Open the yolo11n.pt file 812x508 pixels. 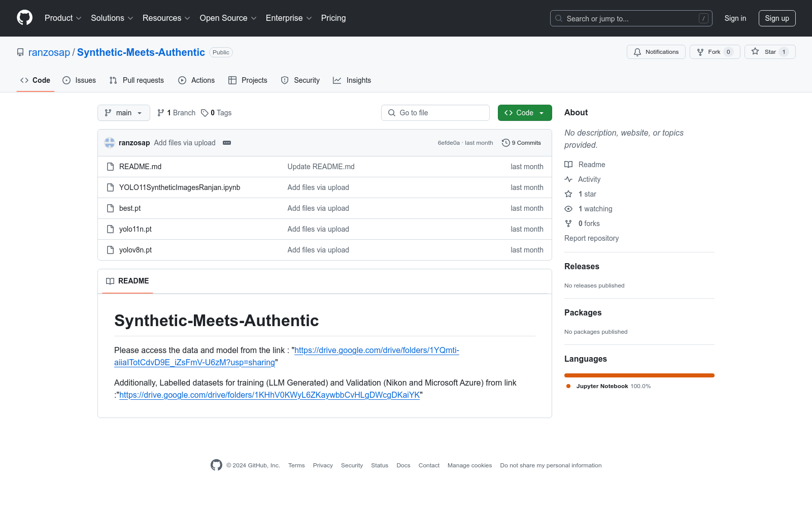136,229
